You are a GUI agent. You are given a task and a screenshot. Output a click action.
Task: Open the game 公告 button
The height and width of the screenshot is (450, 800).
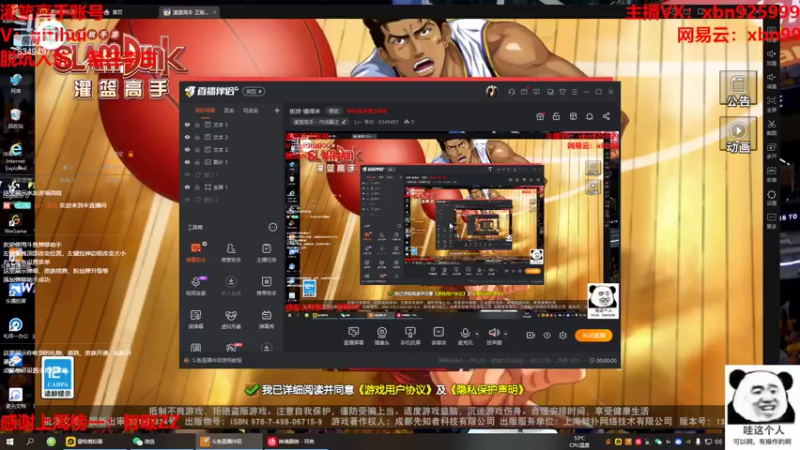pos(738,89)
